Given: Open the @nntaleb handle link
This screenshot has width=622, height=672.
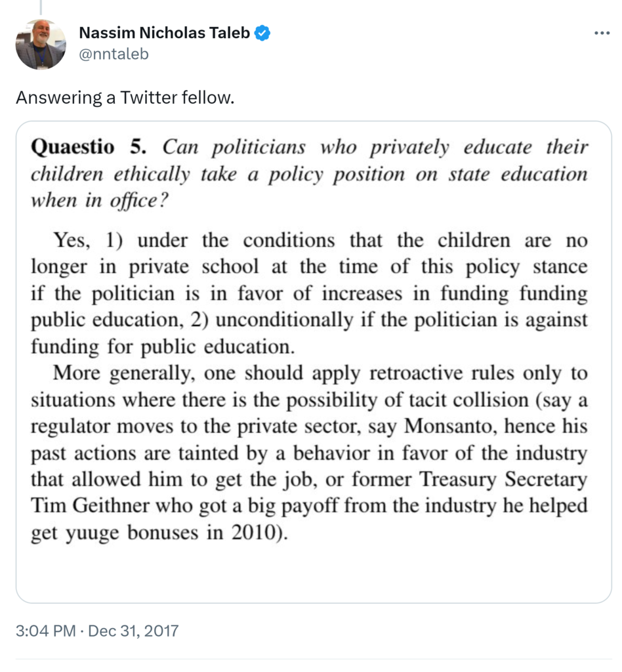Looking at the screenshot, I should coord(114,54).
